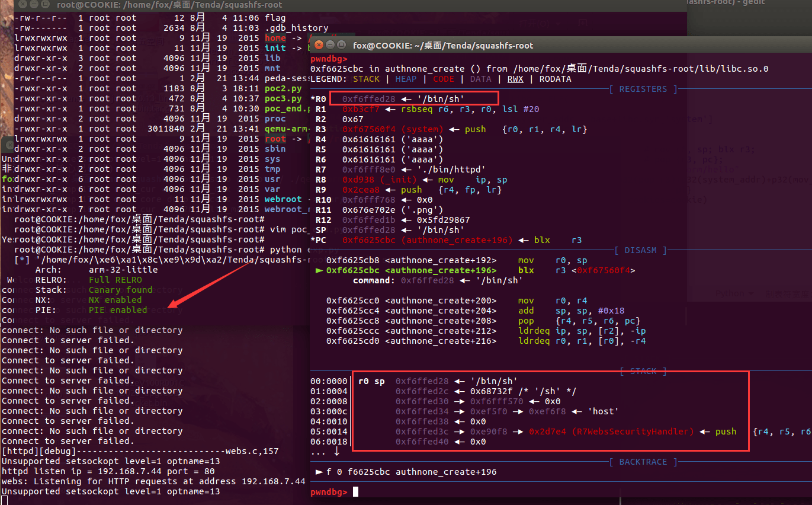Click STACK in the pwndbg legend
Screen dimensions: 812x505
(366, 79)
